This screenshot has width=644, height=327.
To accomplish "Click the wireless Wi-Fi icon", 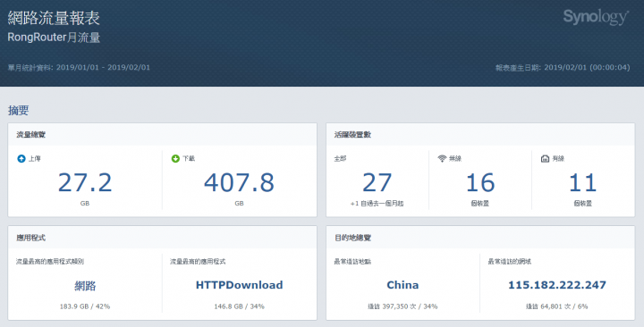I will click(x=442, y=158).
